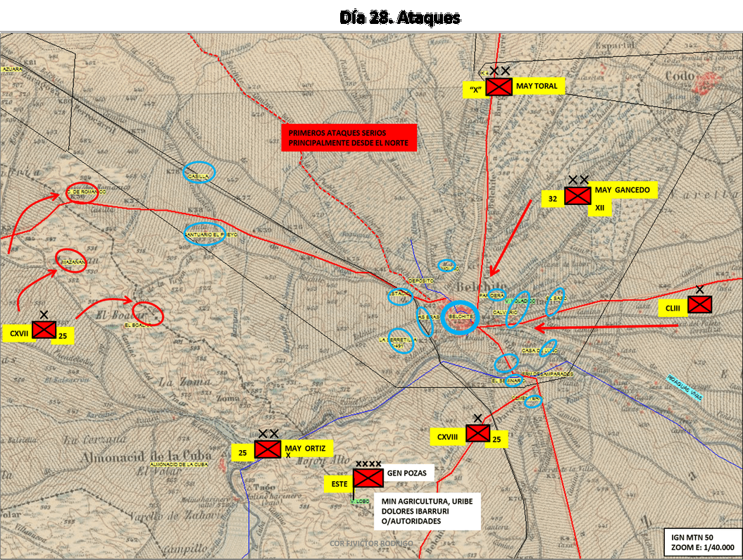The width and height of the screenshot is (743, 560).
Task: Click the printed Codo town name
Action: pos(680,76)
